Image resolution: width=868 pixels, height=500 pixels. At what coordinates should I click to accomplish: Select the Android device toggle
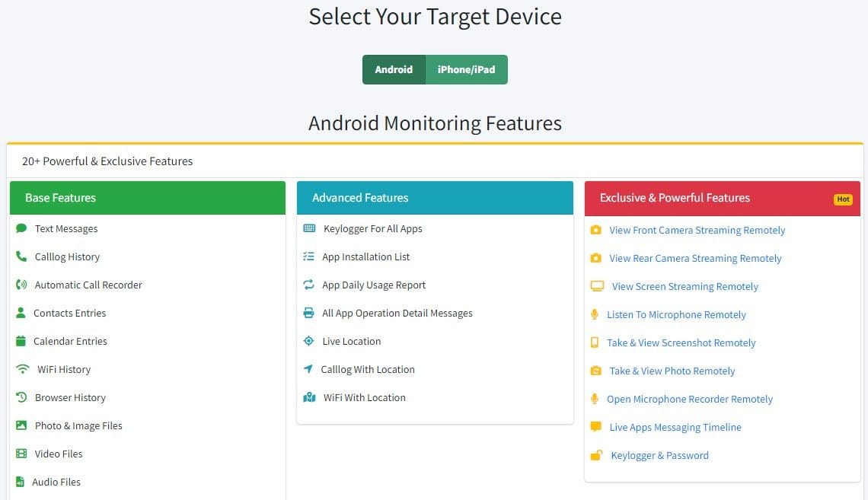394,69
